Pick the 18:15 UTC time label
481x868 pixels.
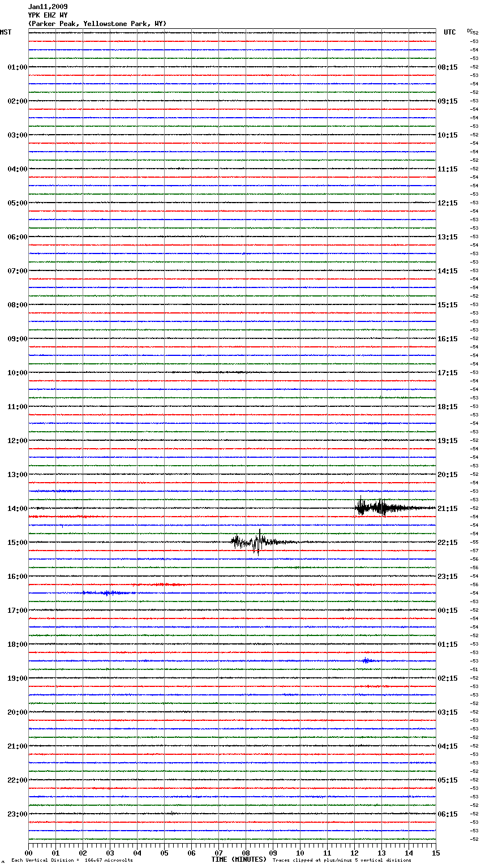click(x=448, y=407)
